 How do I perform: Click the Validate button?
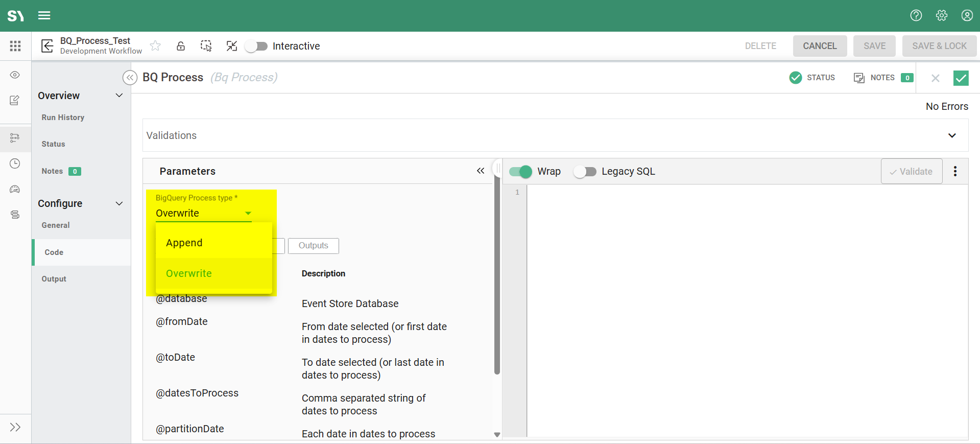911,172
